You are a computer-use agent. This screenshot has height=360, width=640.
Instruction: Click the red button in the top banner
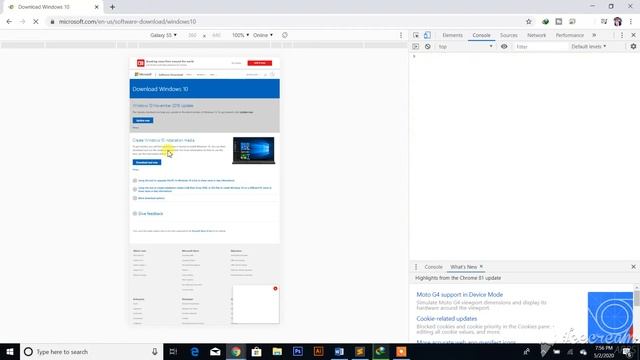(x=260, y=63)
